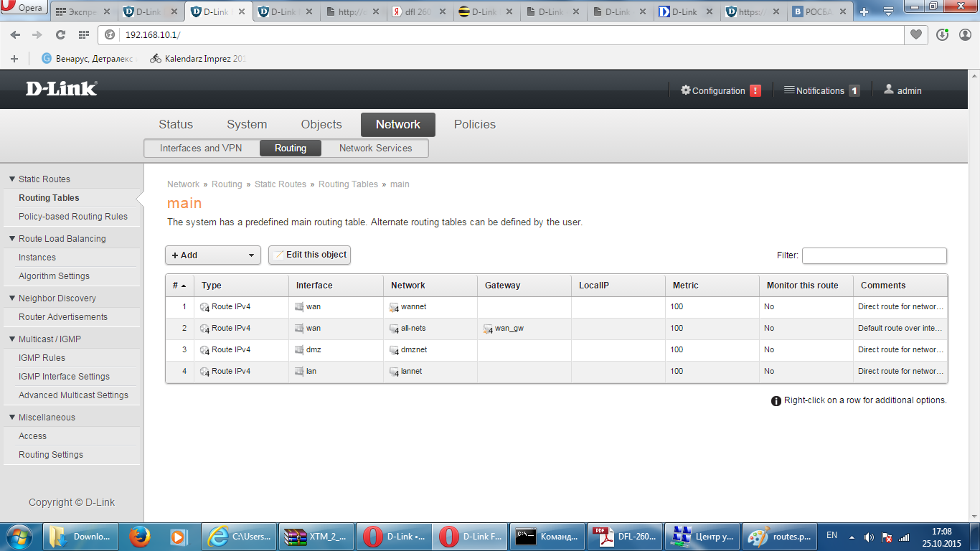This screenshot has width=980, height=551.
Task: Open Paint routes file in taskbar
Action: (x=779, y=536)
